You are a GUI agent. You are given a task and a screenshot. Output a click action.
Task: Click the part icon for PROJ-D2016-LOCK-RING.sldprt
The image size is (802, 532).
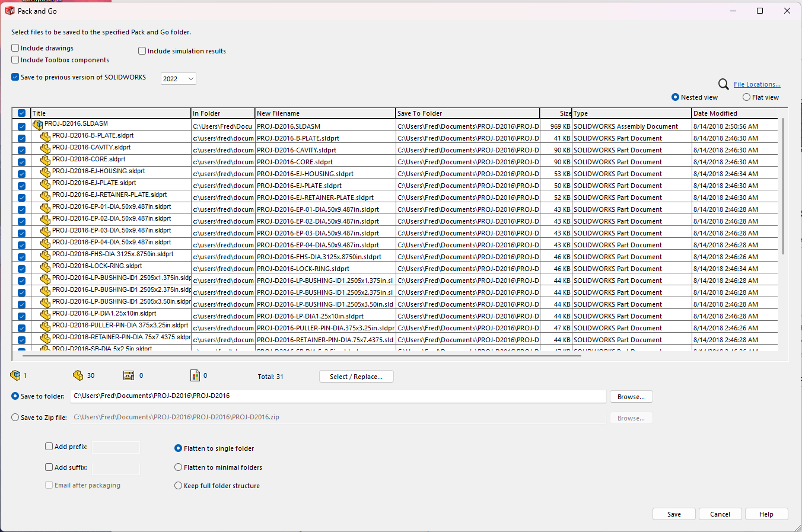[x=45, y=267]
